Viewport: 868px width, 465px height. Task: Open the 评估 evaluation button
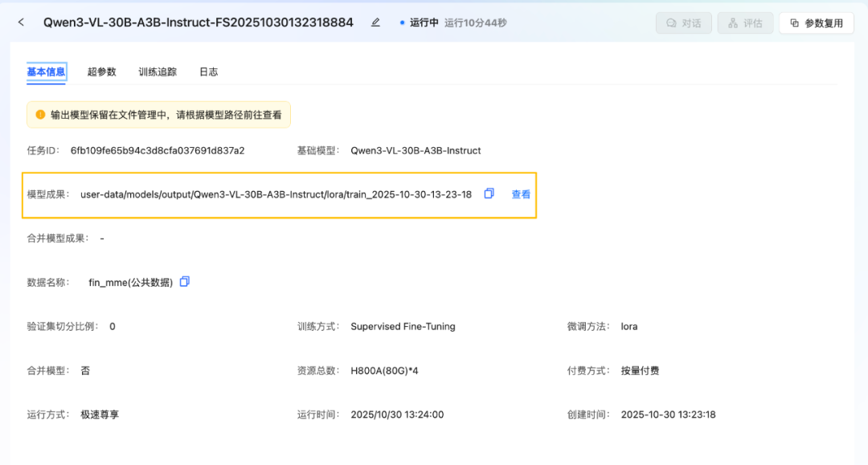[x=745, y=23]
